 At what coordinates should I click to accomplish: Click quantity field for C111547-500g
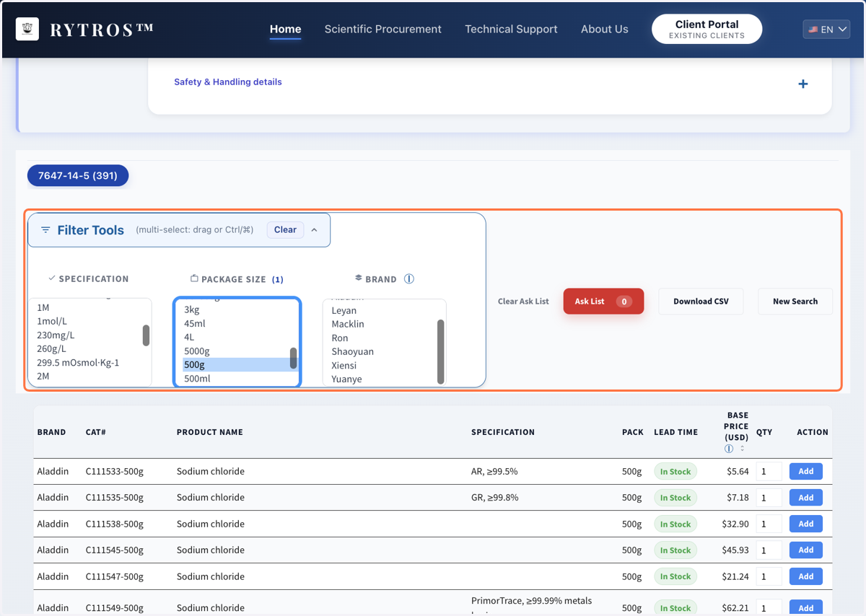point(769,576)
